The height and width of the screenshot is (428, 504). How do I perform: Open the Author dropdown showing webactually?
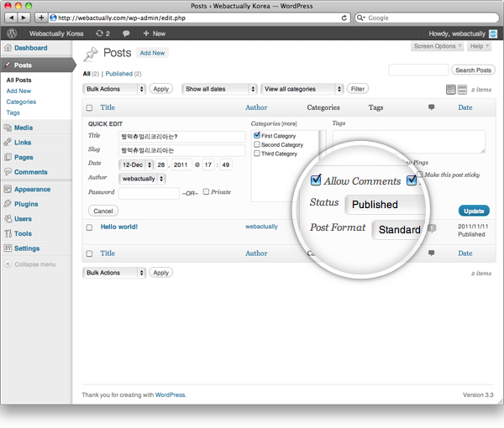142,179
